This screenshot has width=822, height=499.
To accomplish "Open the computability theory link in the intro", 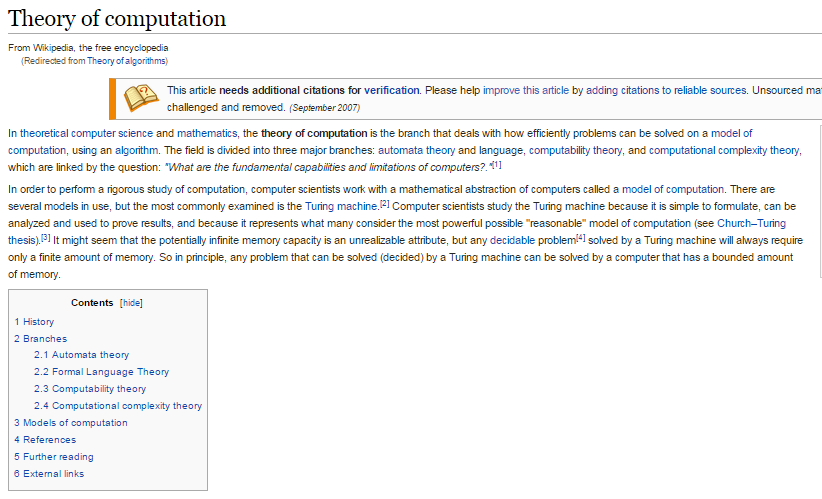I will [x=575, y=150].
